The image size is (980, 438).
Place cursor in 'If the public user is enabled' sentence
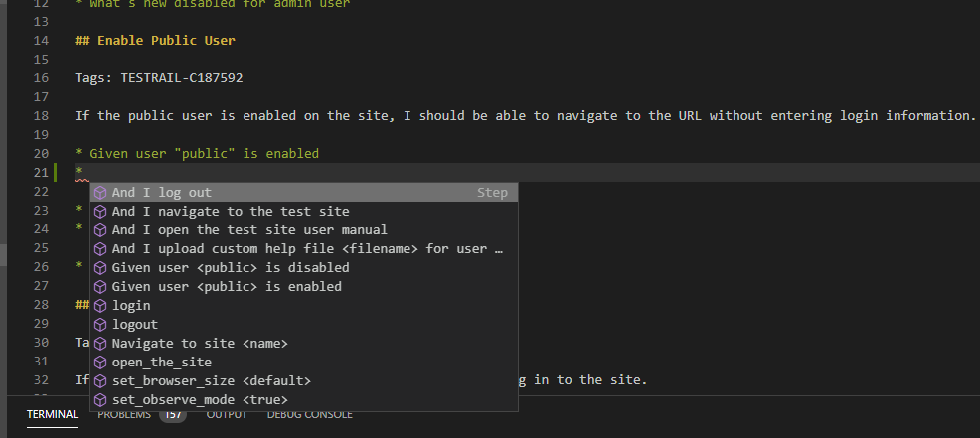(x=525, y=115)
